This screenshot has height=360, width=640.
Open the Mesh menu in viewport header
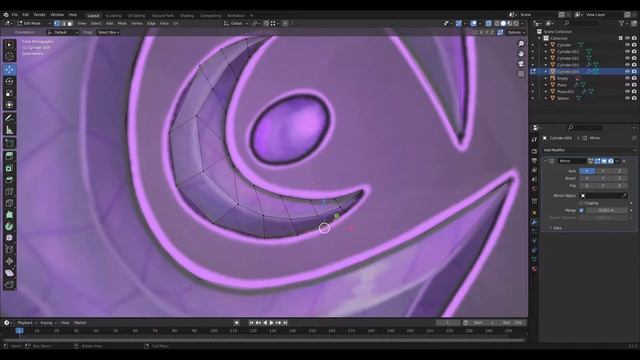pyautogui.click(x=122, y=24)
